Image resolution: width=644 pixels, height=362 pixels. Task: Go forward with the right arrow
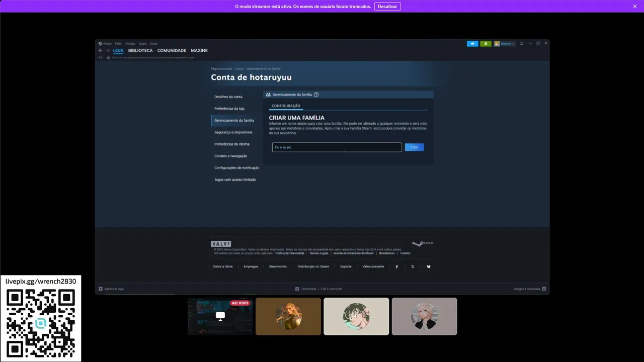pos(108,51)
